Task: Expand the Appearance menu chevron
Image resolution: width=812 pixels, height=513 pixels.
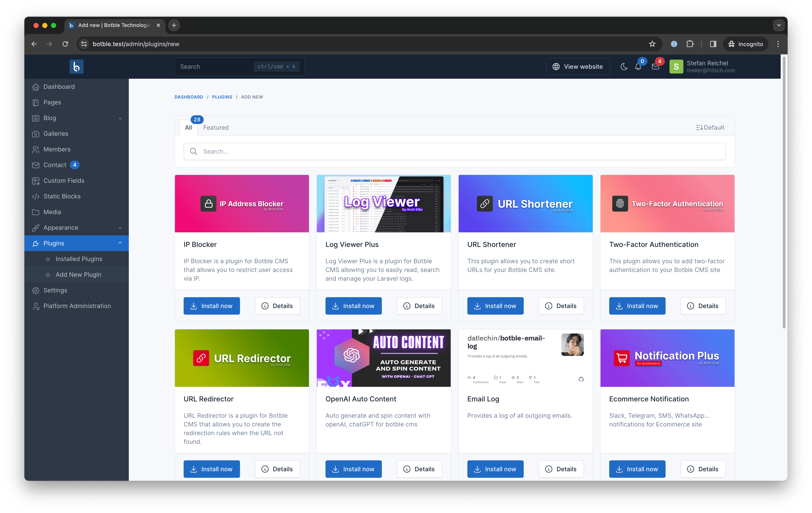Action: (x=120, y=228)
